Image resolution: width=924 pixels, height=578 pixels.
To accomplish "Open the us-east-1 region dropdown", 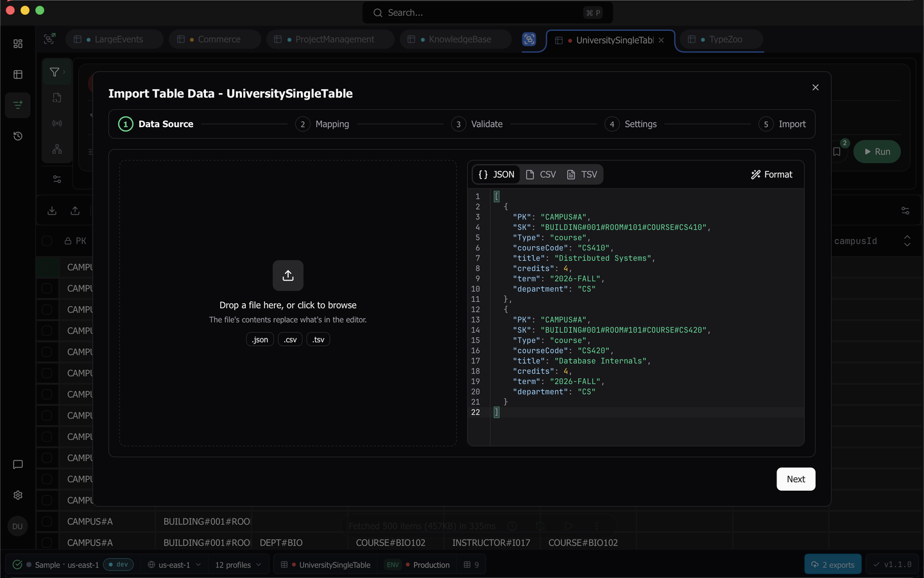I will pyautogui.click(x=175, y=565).
